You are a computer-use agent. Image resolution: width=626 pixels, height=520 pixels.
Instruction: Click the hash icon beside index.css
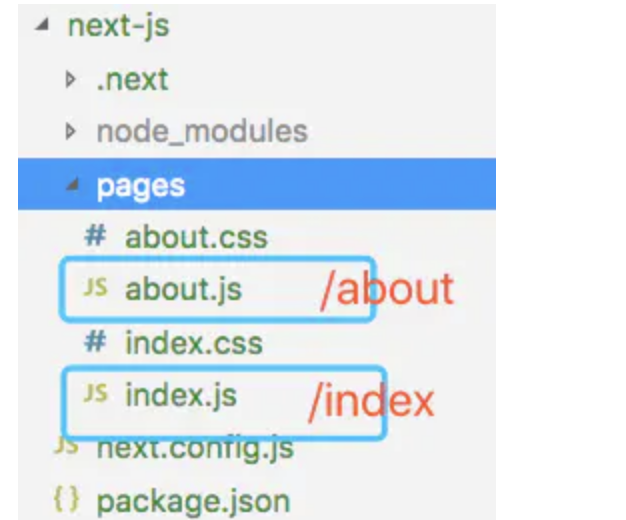[x=95, y=342]
